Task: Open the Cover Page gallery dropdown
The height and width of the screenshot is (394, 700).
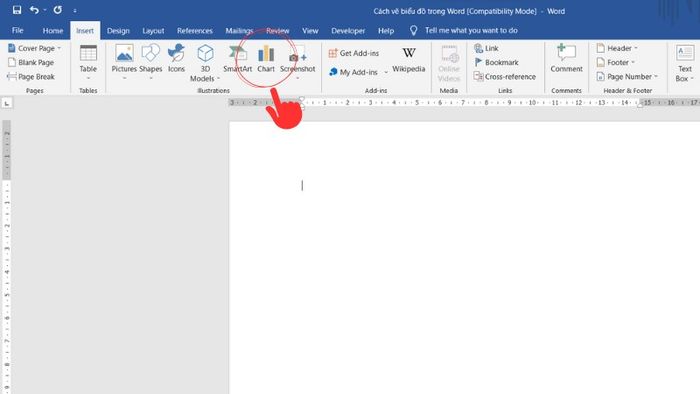Action: [59, 48]
